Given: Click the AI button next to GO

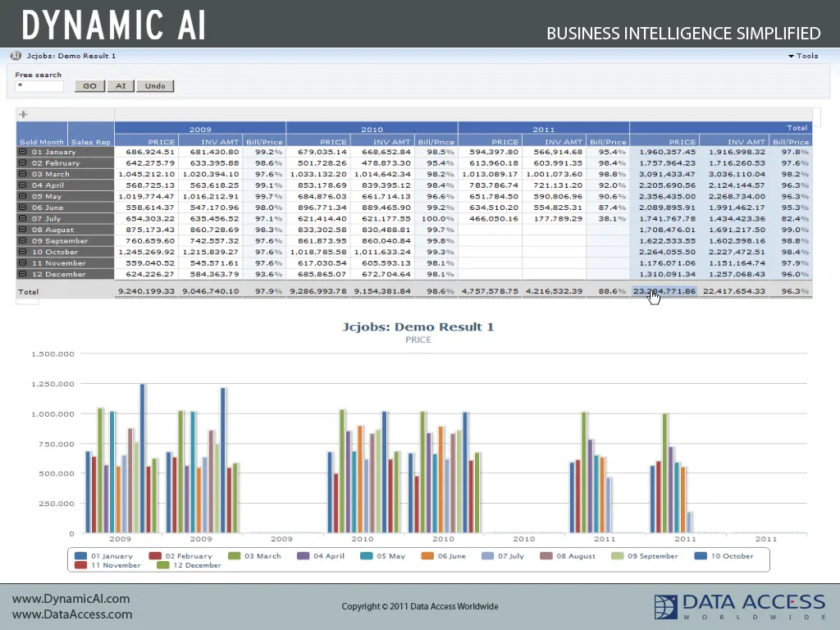Looking at the screenshot, I should pyautogui.click(x=121, y=85).
